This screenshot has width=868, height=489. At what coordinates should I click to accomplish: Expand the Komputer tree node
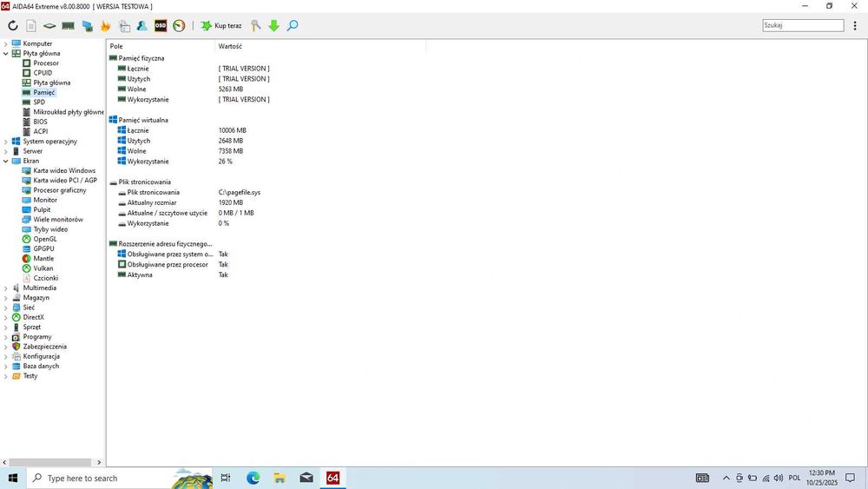point(5,43)
